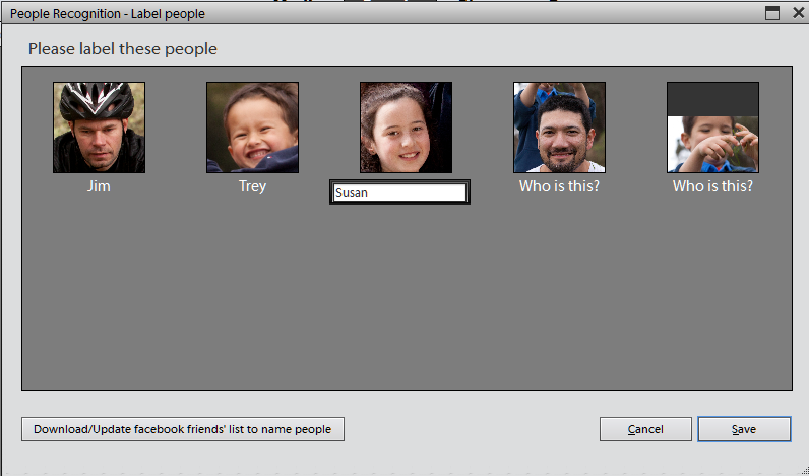Click inside the Susan name input field
The image size is (809, 476).
click(x=399, y=193)
